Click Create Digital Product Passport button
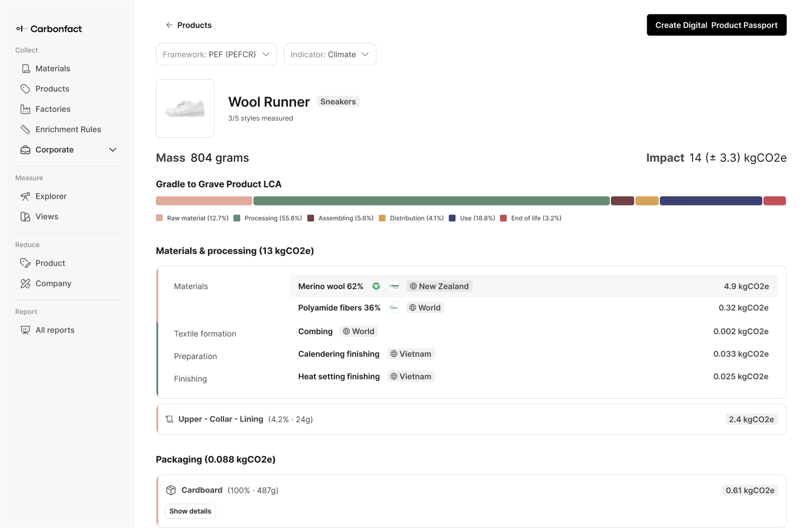 point(717,25)
